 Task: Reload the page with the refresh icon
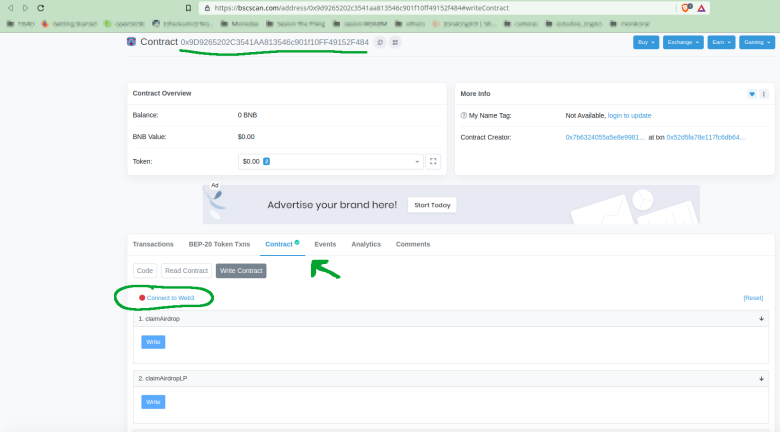coord(41,8)
